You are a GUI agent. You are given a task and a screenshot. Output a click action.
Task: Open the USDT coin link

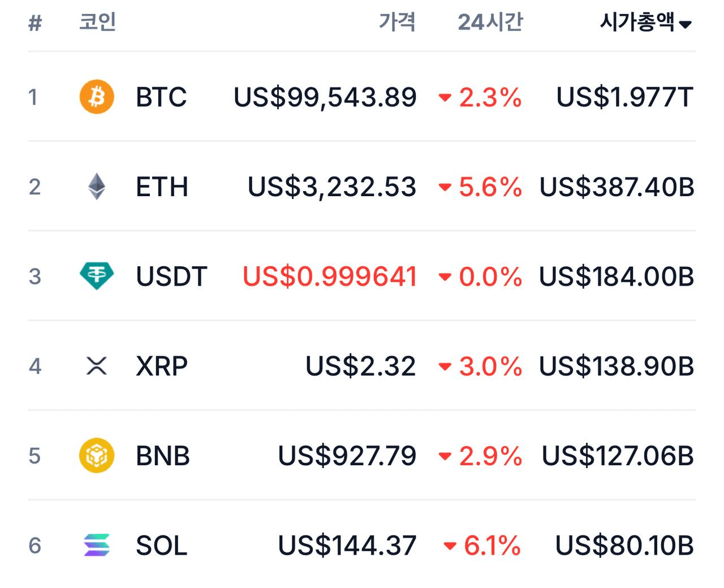(x=171, y=276)
